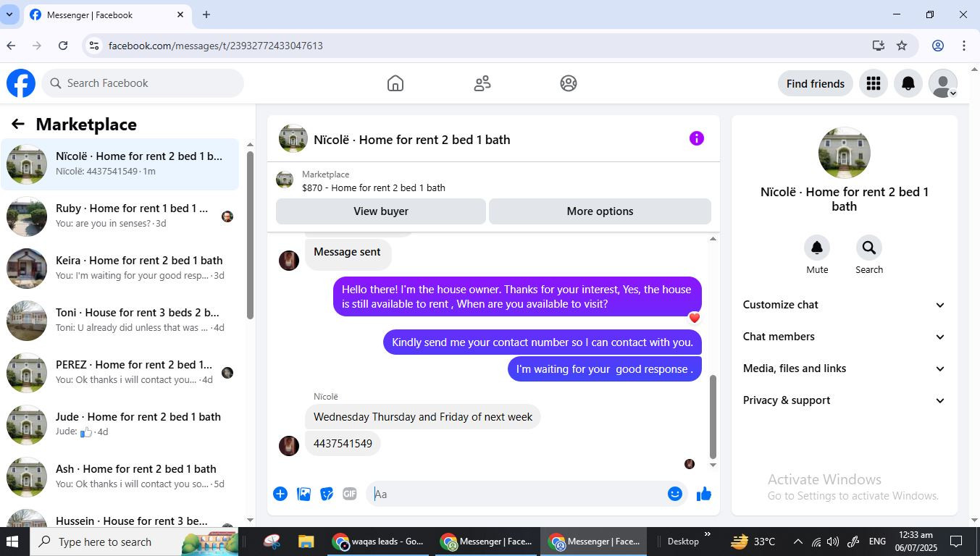Open the tab search dropdown arrow
This screenshot has width=980, height=556.
[x=9, y=14]
